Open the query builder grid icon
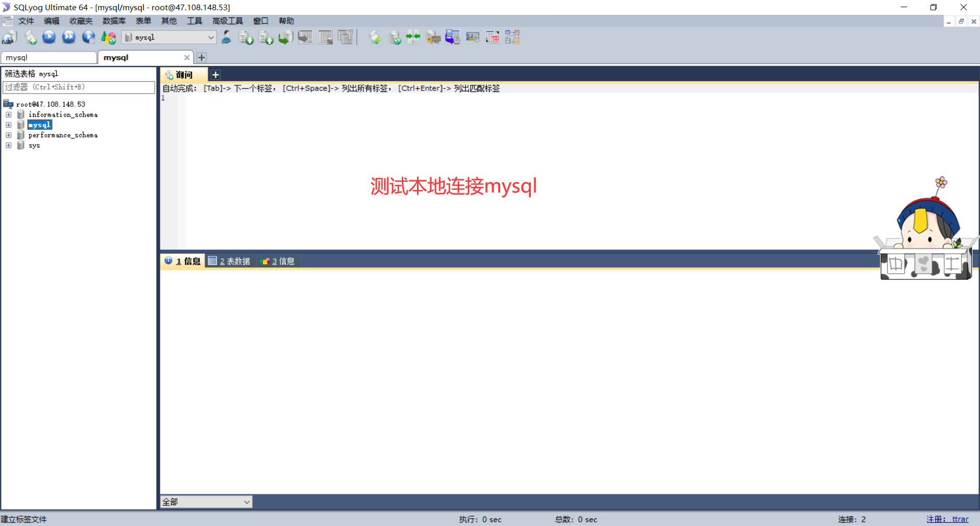 493,37
